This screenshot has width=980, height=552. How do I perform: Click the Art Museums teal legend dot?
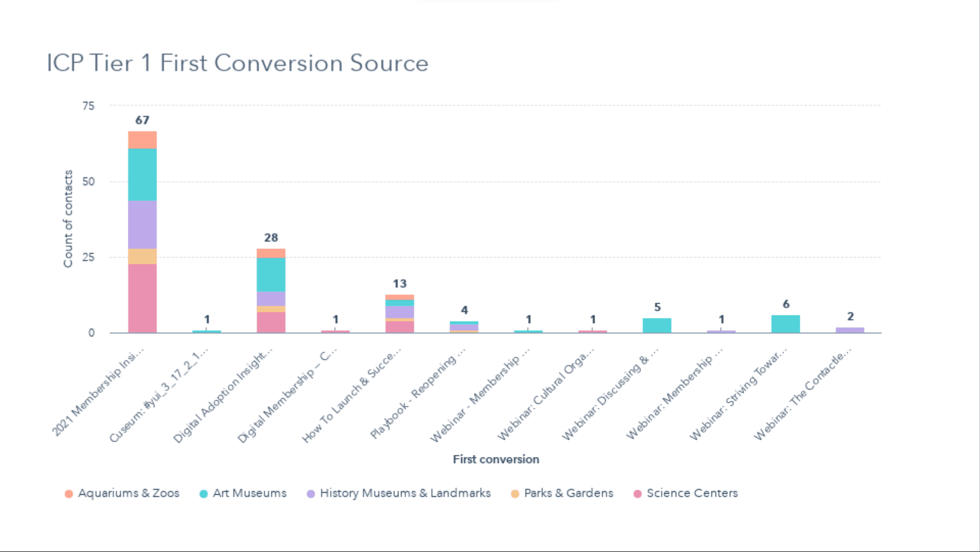pyautogui.click(x=204, y=494)
